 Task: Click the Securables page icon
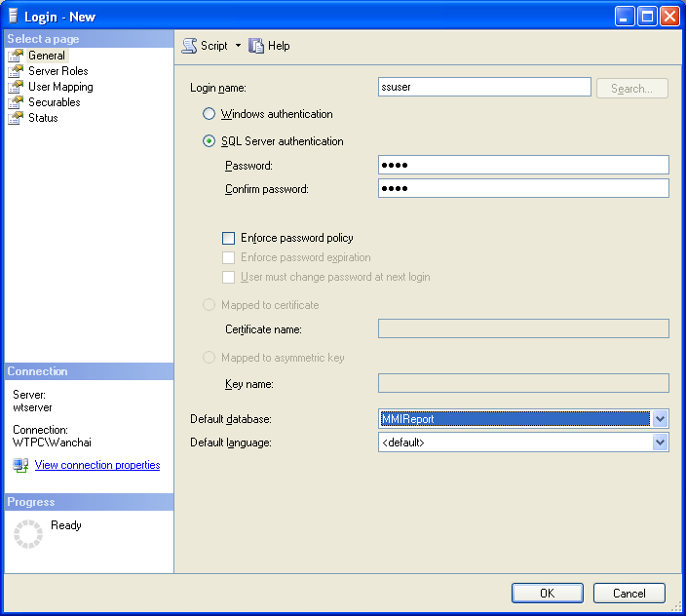pyautogui.click(x=16, y=102)
